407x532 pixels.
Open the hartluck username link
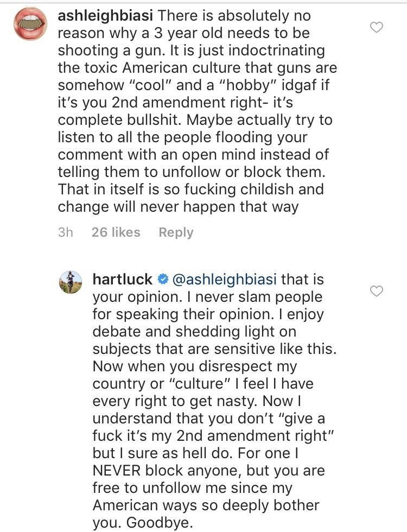[x=123, y=280]
